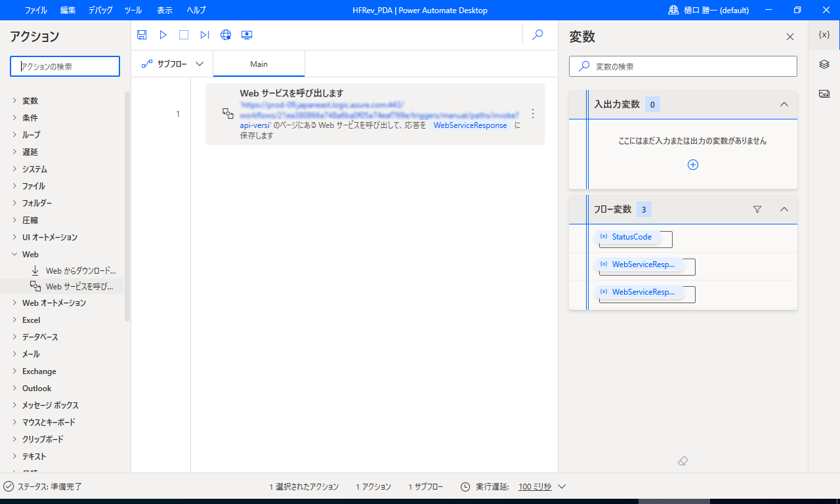840x504 pixels.
Task: Open the ヘルプ menu
Action: 196,10
